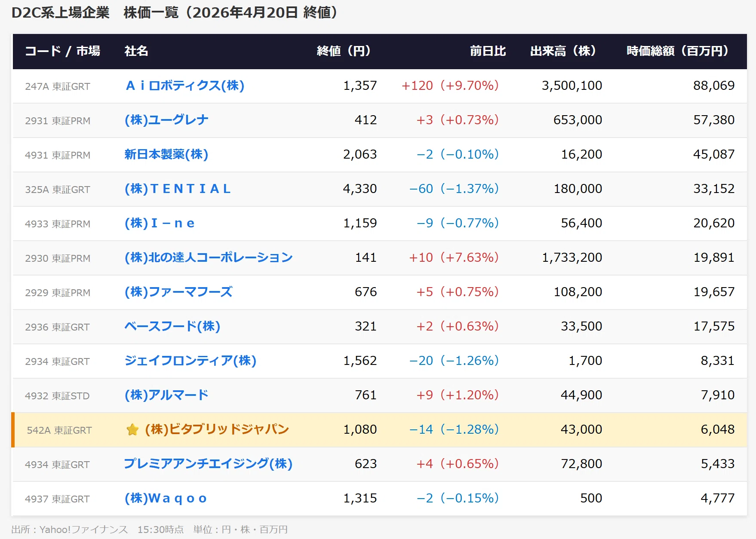Open the (株)ＴＥＮＴＩＡＬ link

pyautogui.click(x=178, y=189)
